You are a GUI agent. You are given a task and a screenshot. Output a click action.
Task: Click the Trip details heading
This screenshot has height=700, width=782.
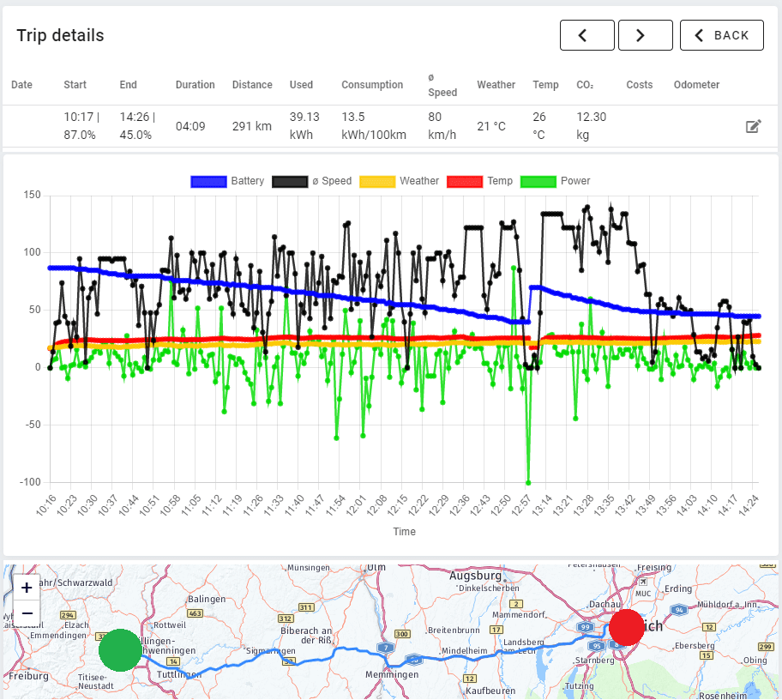[x=60, y=35]
